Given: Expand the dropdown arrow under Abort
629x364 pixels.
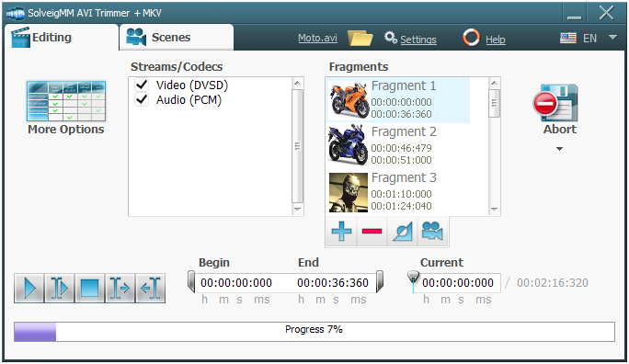Looking at the screenshot, I should coord(560,149).
